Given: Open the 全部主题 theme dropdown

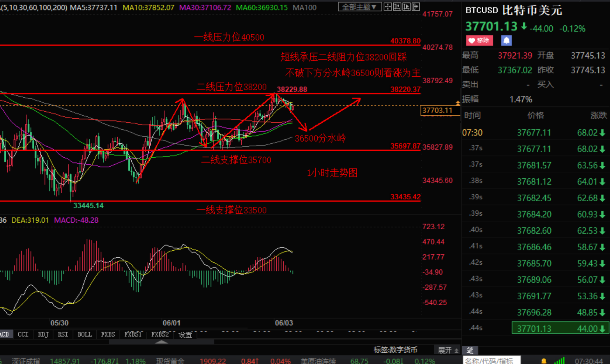Looking at the screenshot, I should click(x=359, y=7).
